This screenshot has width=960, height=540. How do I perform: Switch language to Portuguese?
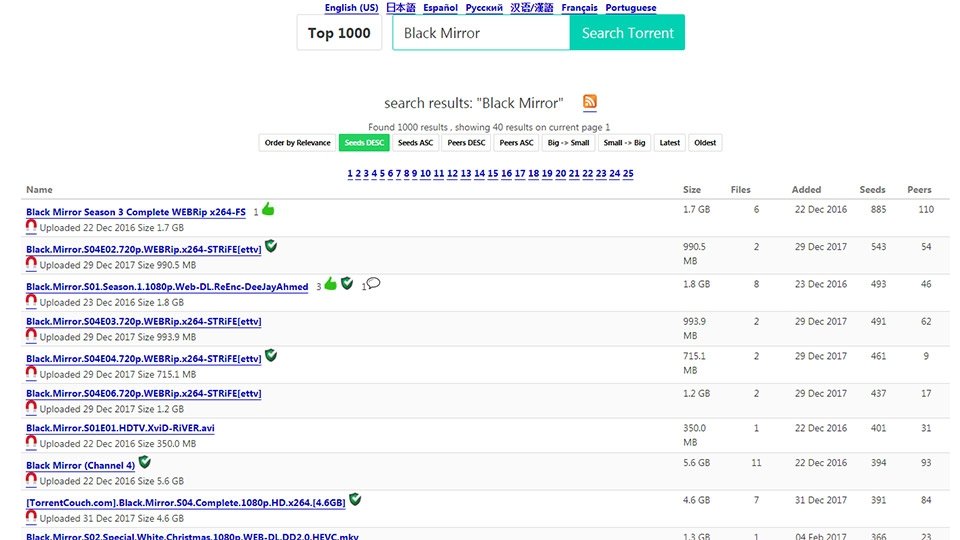(x=631, y=7)
